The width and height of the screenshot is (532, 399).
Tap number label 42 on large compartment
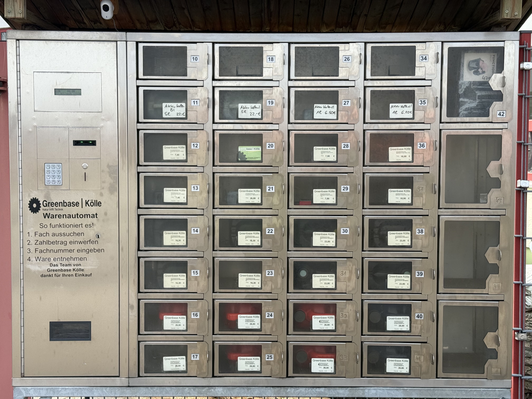tap(501, 114)
